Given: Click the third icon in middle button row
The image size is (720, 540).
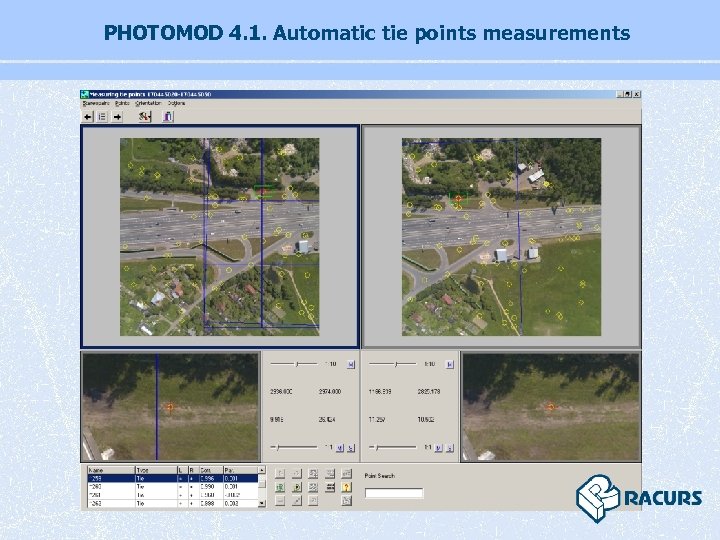Looking at the screenshot, I should click(313, 487).
